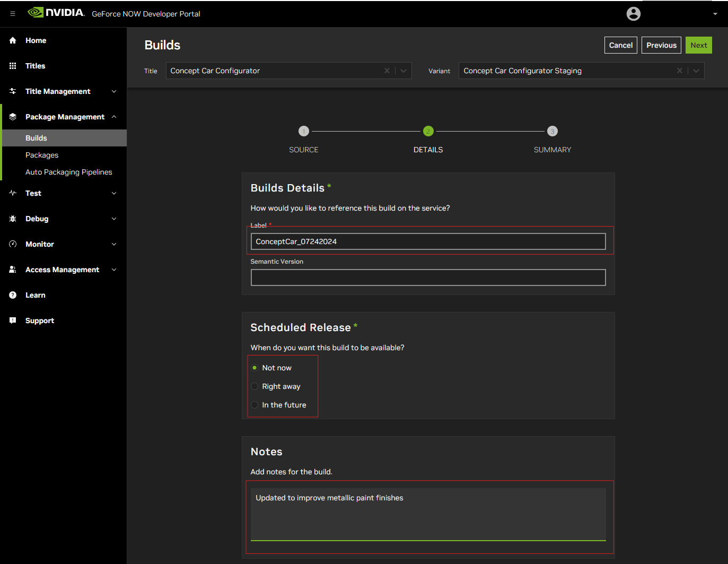The image size is (728, 564).
Task: Click the Learn question mark icon
Action: (13, 295)
